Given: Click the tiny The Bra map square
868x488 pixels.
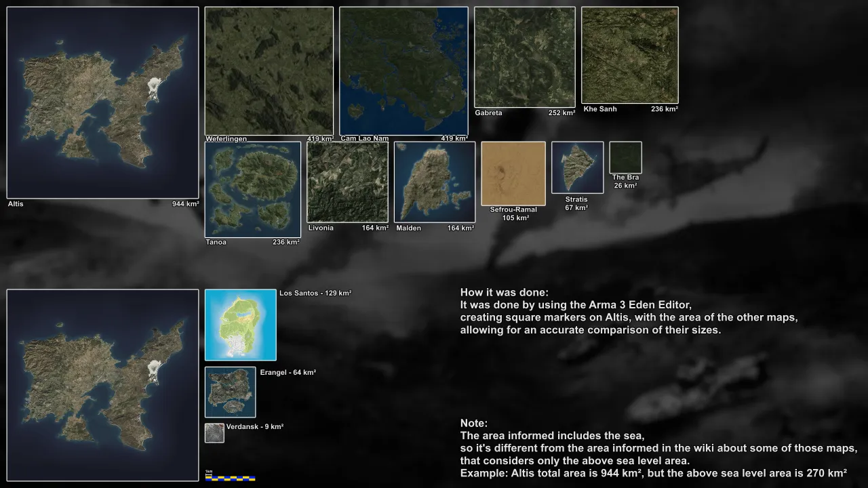Looking at the screenshot, I should [x=625, y=157].
